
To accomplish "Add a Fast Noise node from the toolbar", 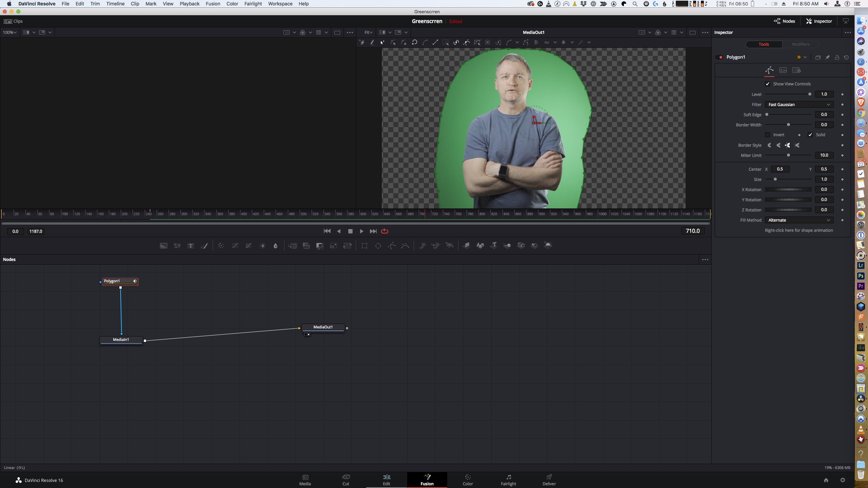I will pos(177,246).
